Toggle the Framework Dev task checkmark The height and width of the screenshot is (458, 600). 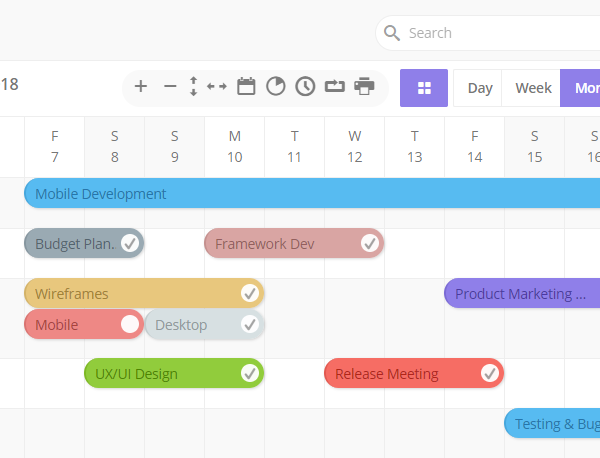point(370,243)
